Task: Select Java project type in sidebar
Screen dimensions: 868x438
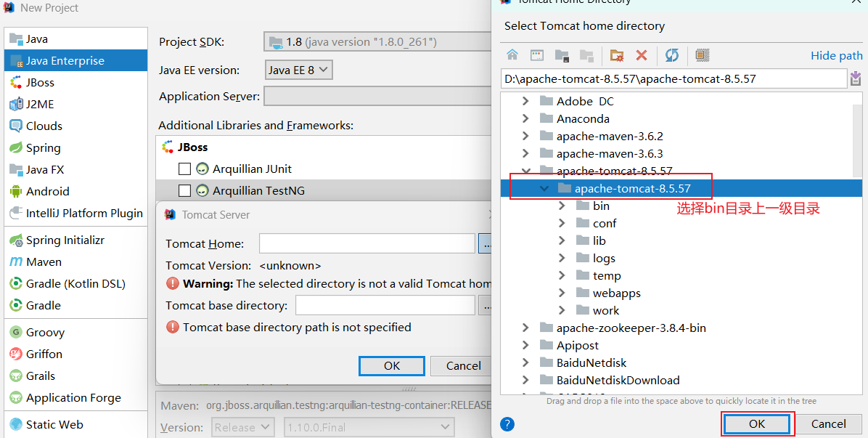Action: [75, 38]
